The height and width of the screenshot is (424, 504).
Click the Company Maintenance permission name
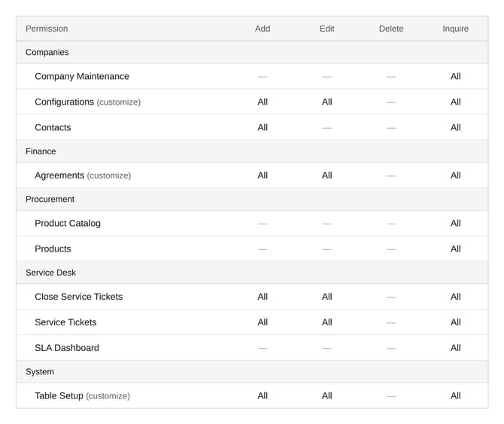(82, 76)
